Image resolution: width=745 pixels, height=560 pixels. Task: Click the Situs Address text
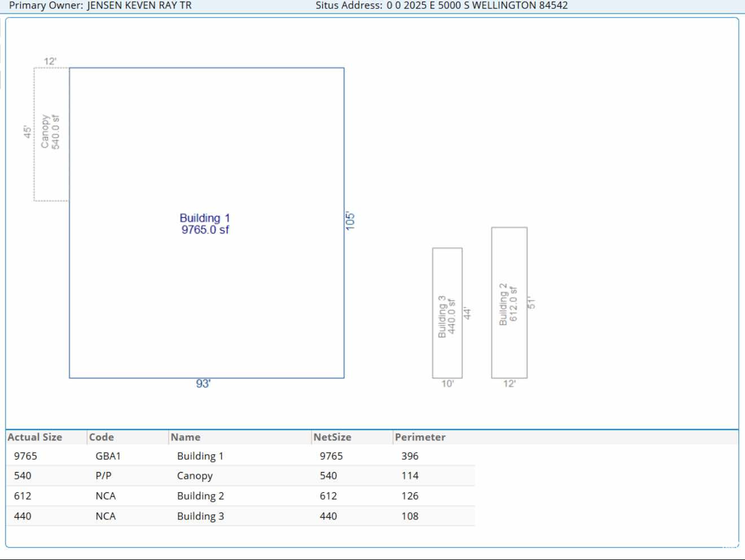pyautogui.click(x=477, y=6)
